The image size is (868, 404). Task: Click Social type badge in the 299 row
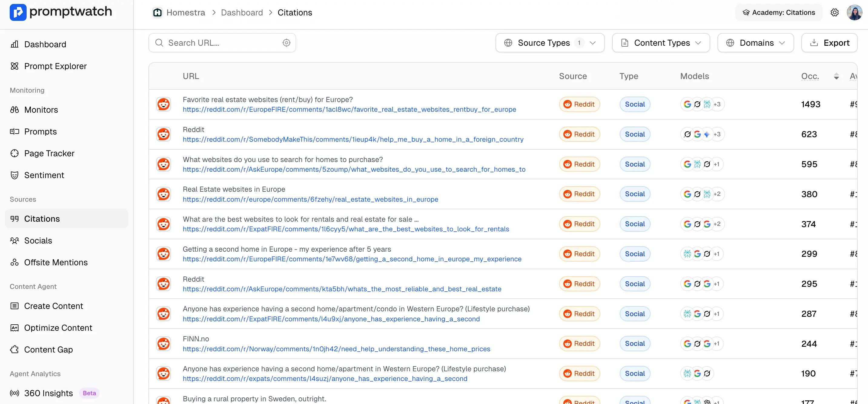coord(635,254)
